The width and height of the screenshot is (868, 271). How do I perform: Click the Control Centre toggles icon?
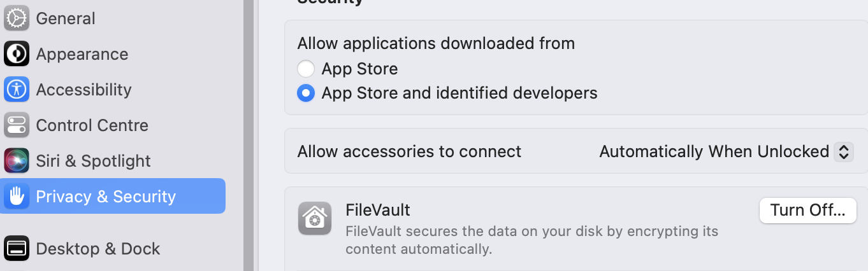pos(16,125)
